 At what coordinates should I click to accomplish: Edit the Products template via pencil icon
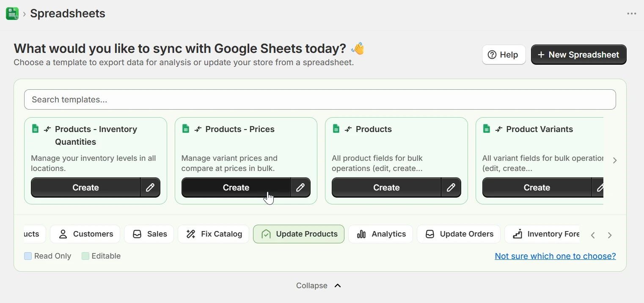click(x=451, y=187)
